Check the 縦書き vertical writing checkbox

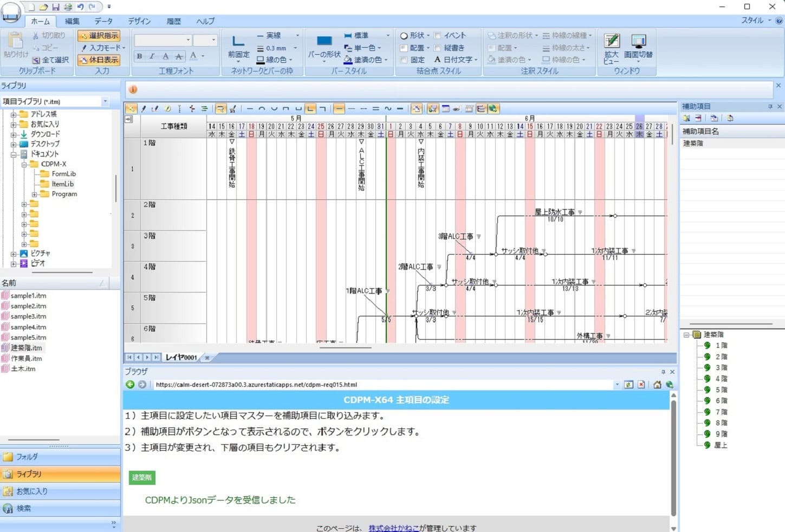pos(438,48)
